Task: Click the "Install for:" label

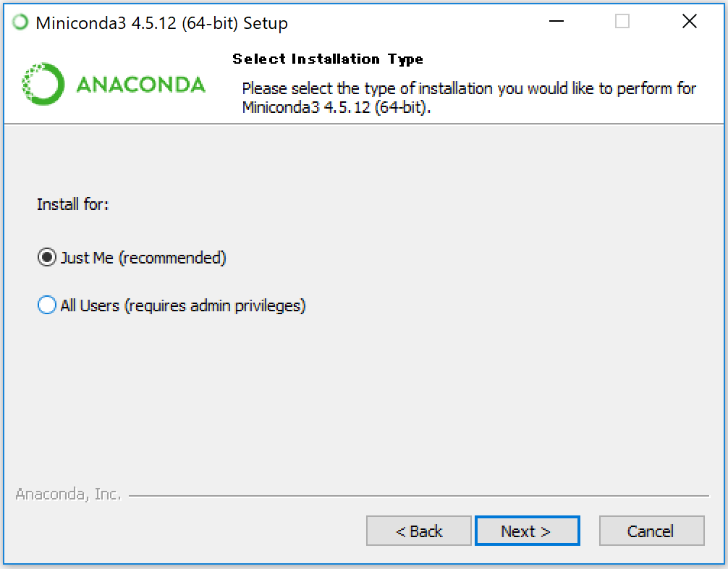Action: point(72,205)
